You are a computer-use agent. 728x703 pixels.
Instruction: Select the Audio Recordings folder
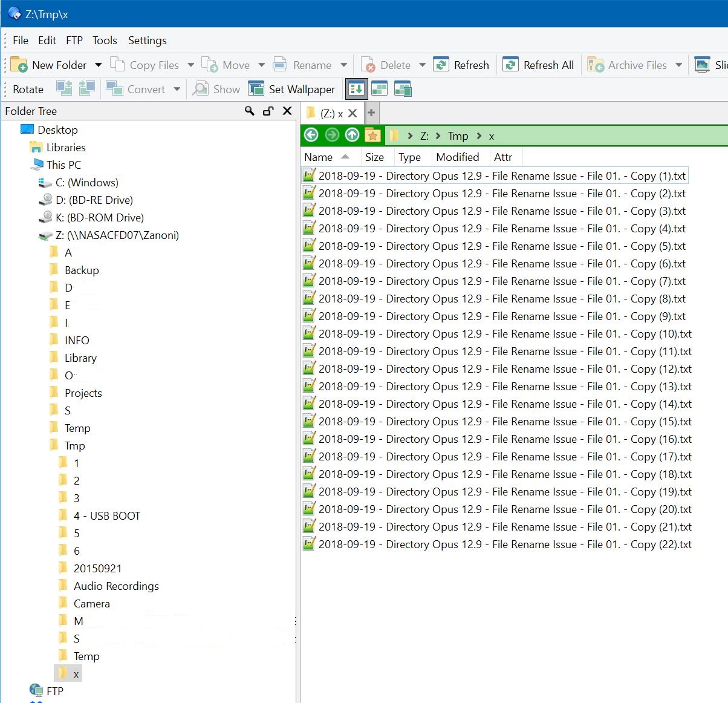[x=108, y=586]
